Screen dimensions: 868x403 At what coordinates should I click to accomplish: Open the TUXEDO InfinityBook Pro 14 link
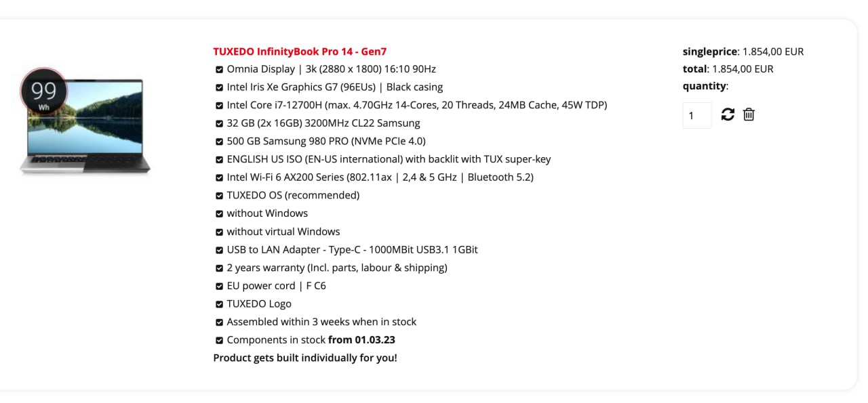(300, 51)
